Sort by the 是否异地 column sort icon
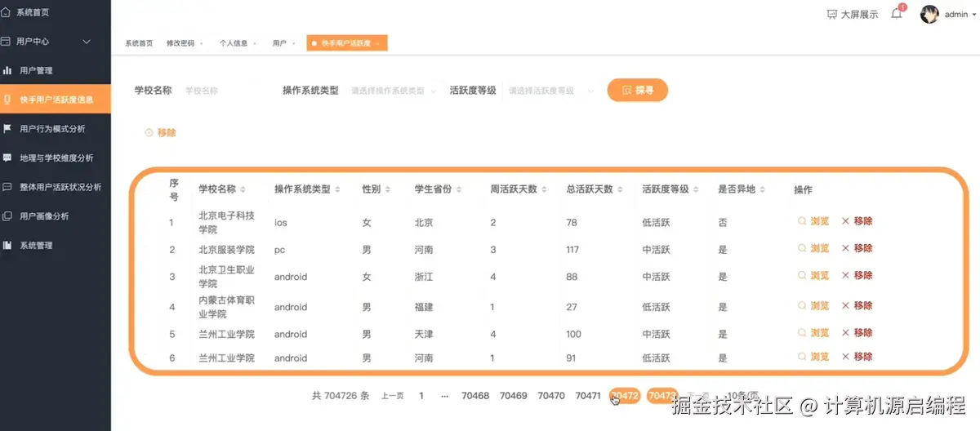 click(x=762, y=189)
